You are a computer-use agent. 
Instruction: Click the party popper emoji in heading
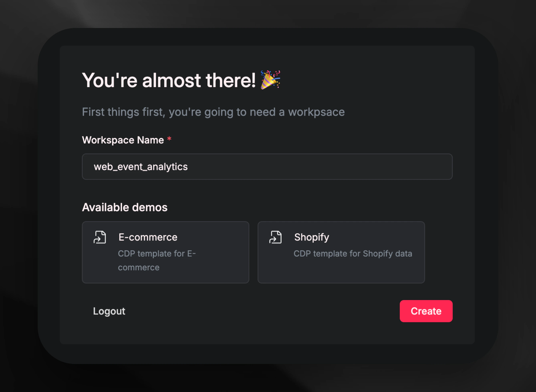[270, 80]
